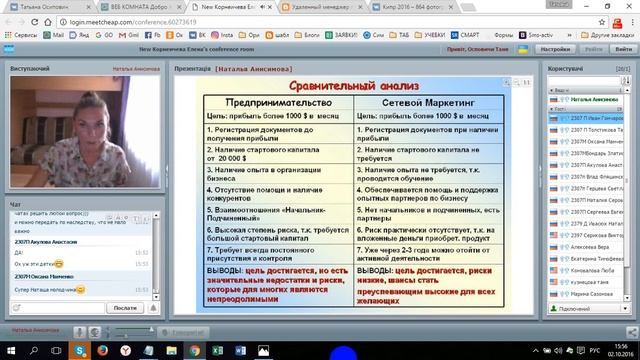Bookmark this page with the star icon
The width and height of the screenshot is (640, 360).
pos(602,22)
